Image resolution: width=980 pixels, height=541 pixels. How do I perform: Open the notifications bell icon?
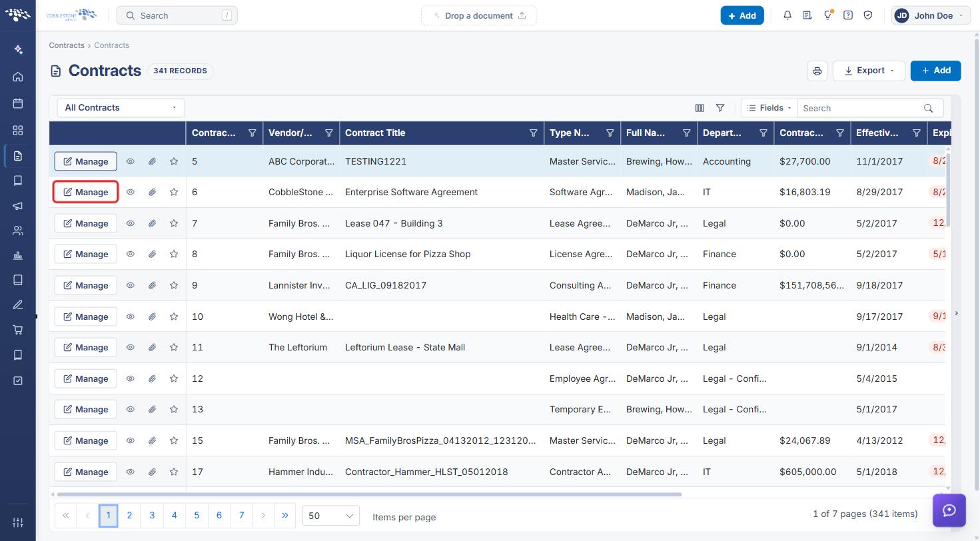[x=787, y=15]
